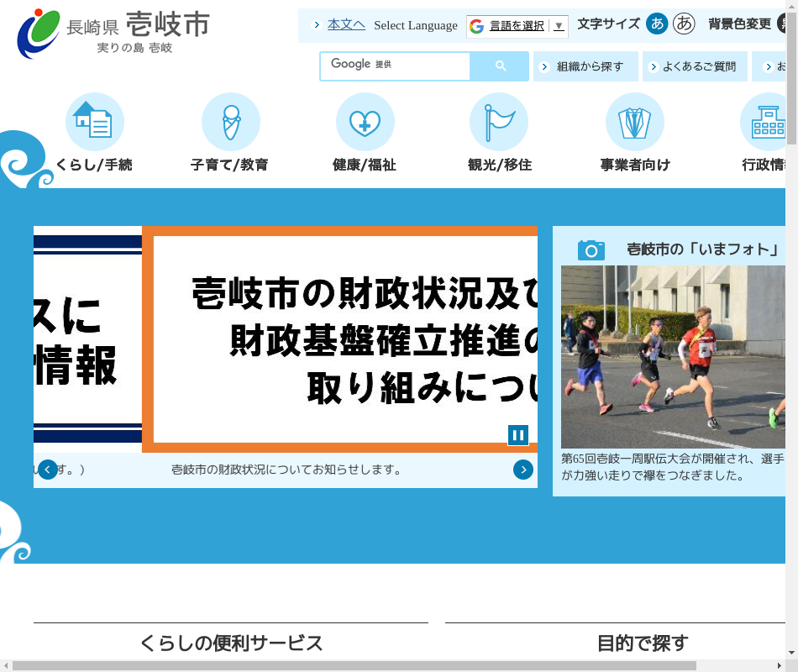Viewport: 798px width, 672px height.
Task: Click the 財政状況 banner slide
Action: point(344,339)
